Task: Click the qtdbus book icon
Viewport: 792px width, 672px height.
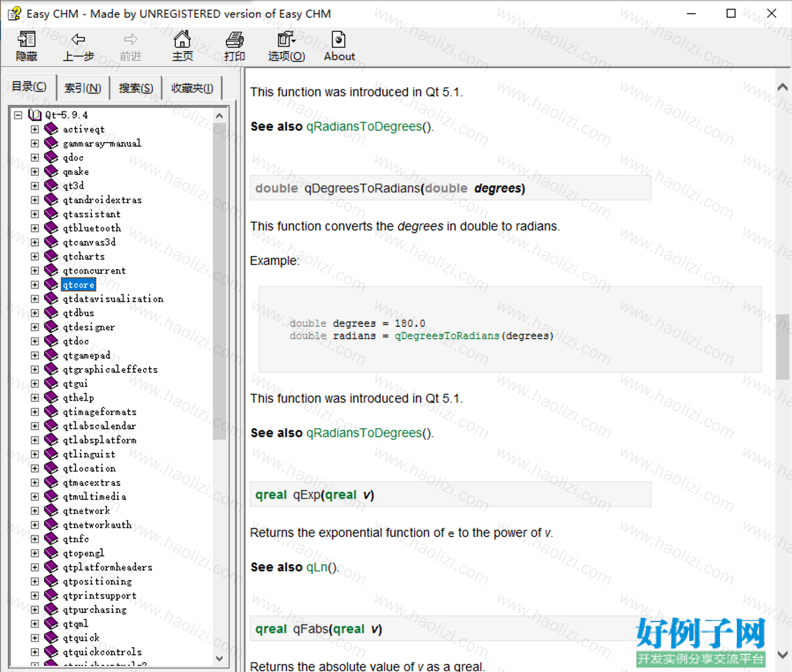Action: (51, 313)
